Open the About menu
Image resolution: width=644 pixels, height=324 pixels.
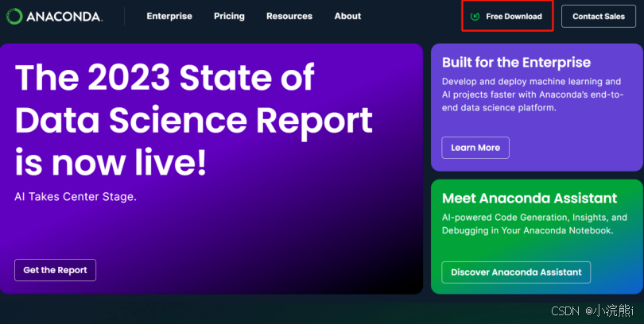[347, 17]
